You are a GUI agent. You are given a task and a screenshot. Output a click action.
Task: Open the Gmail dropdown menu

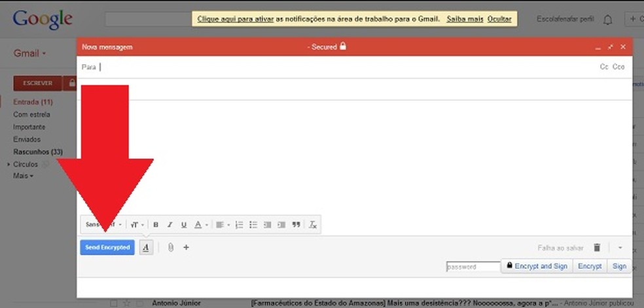point(29,54)
